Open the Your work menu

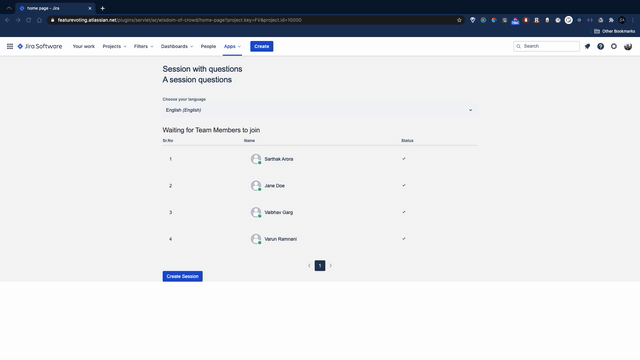84,47
